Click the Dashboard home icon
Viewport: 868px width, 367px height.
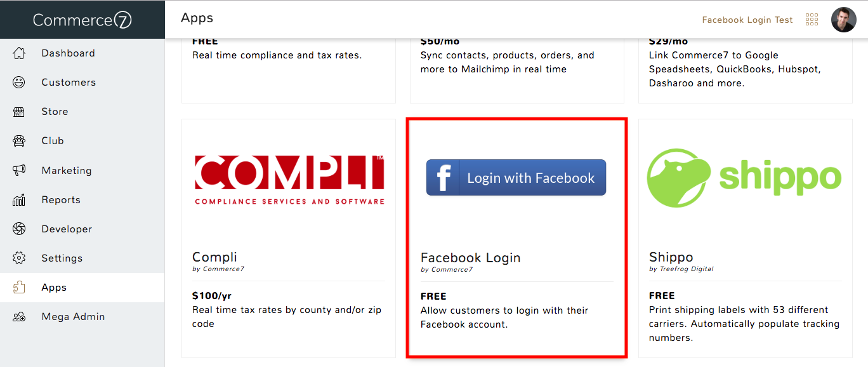click(x=19, y=53)
